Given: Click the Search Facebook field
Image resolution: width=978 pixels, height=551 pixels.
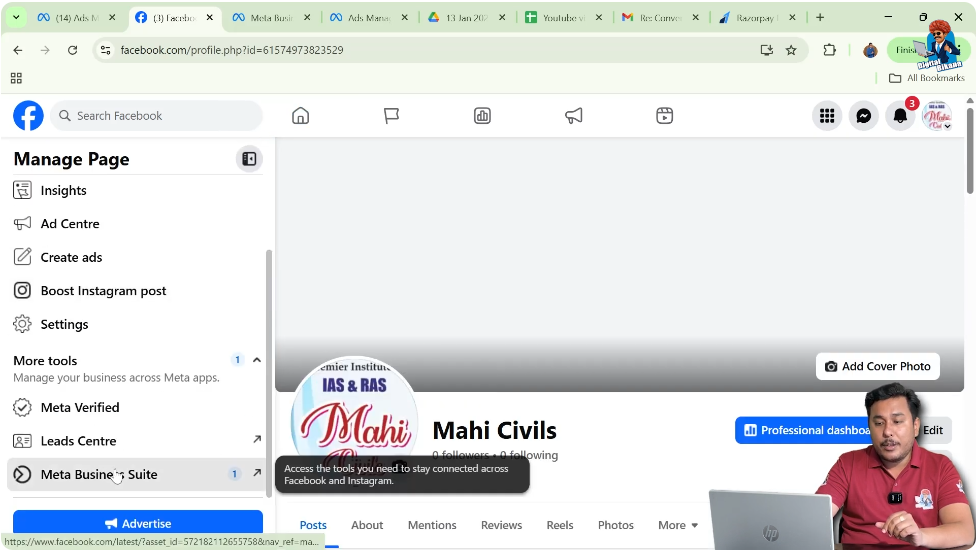Looking at the screenshot, I should pyautogui.click(x=157, y=116).
